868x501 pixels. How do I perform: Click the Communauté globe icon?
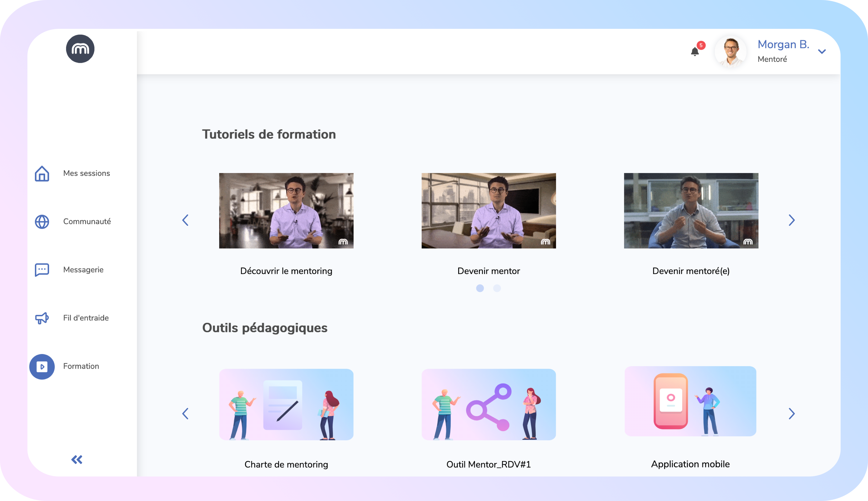(42, 222)
